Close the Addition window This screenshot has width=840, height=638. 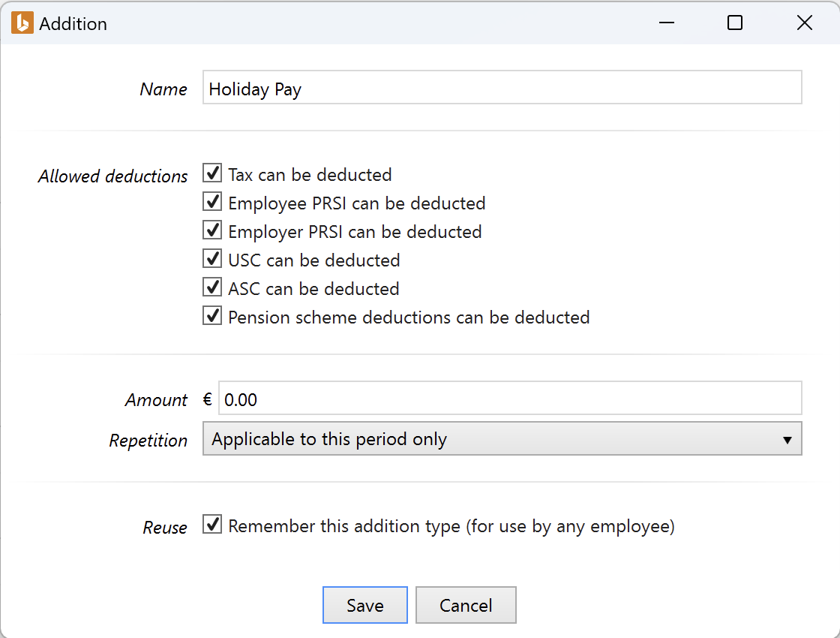(x=804, y=23)
